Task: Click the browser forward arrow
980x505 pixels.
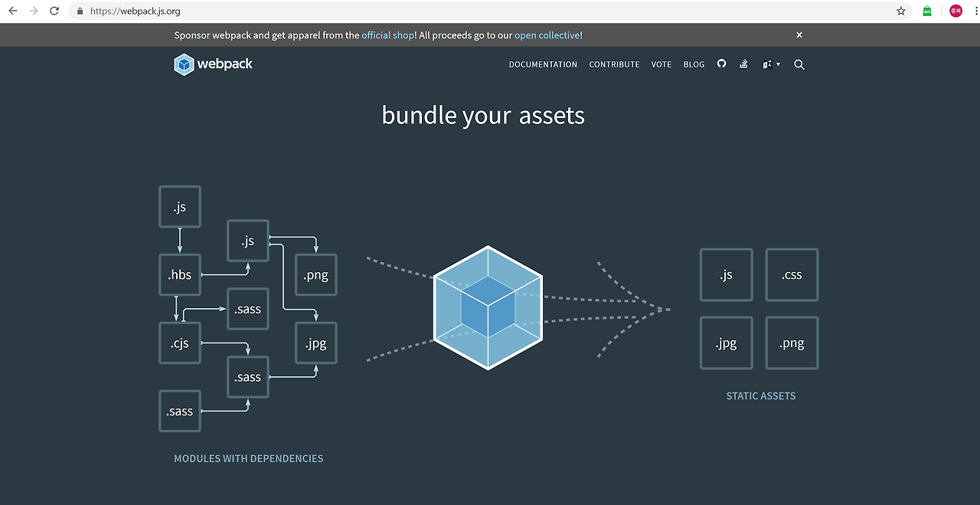Action: pyautogui.click(x=33, y=11)
